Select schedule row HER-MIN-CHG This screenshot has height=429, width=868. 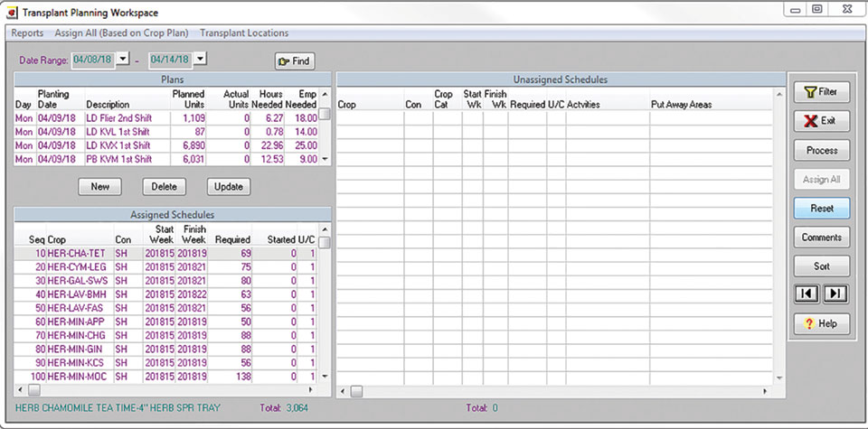coord(166,336)
